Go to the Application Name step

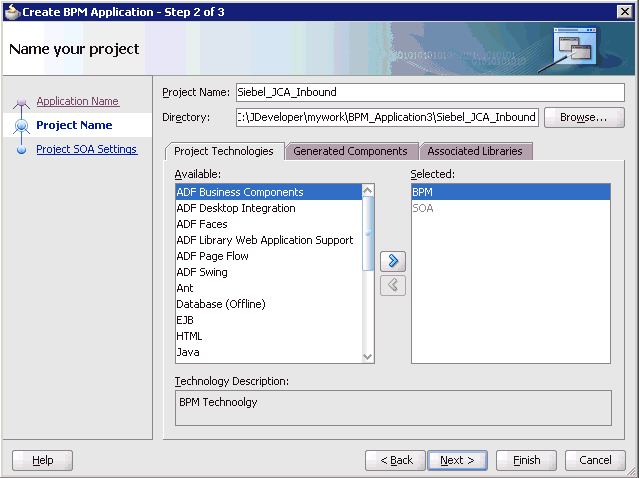(77, 101)
